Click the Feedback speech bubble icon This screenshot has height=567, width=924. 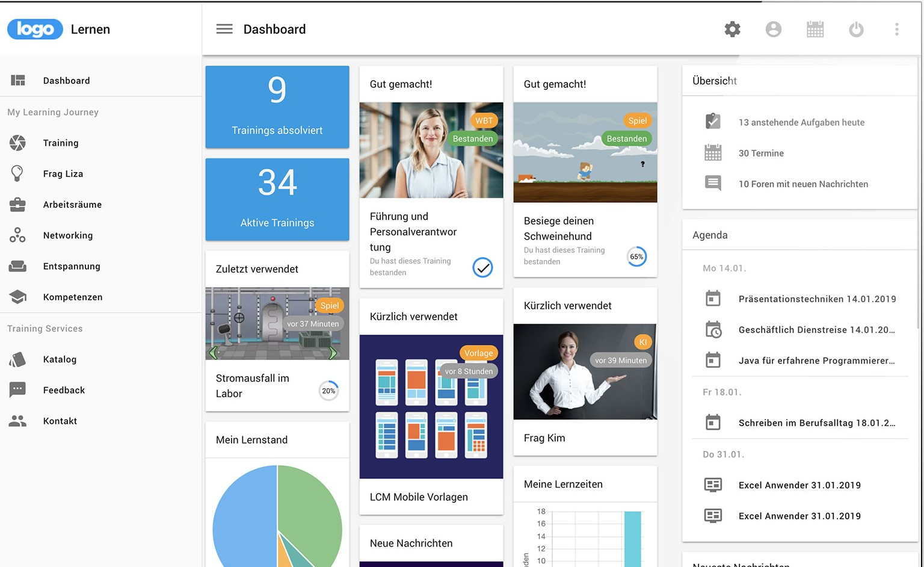pos(17,390)
